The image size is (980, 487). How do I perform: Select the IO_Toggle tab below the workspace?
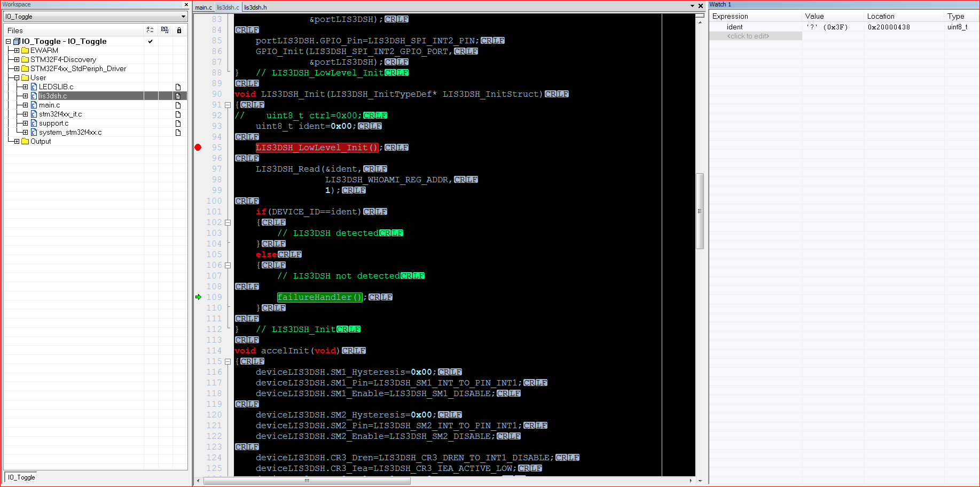(21, 477)
